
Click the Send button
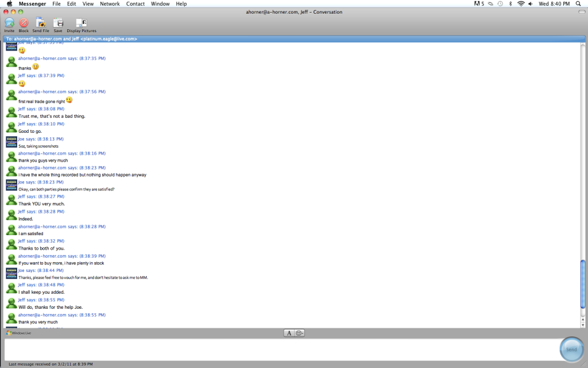click(571, 349)
